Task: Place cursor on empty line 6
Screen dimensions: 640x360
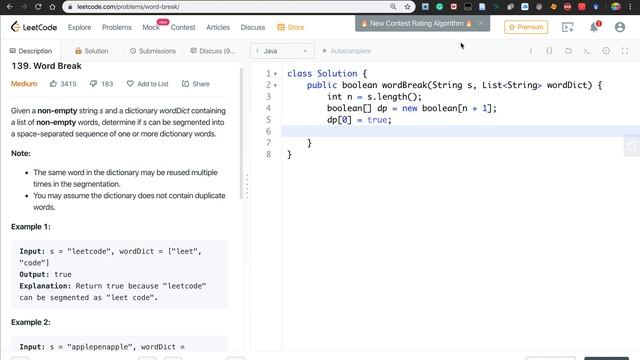Action: 460,131
